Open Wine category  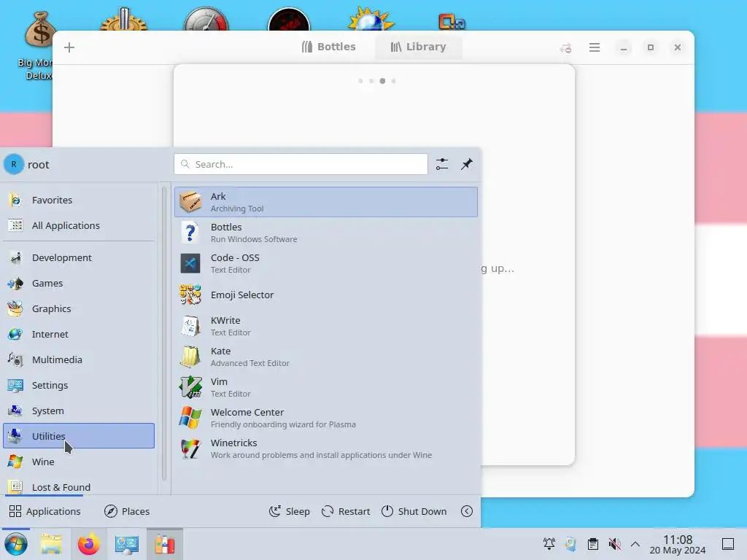[79, 462]
